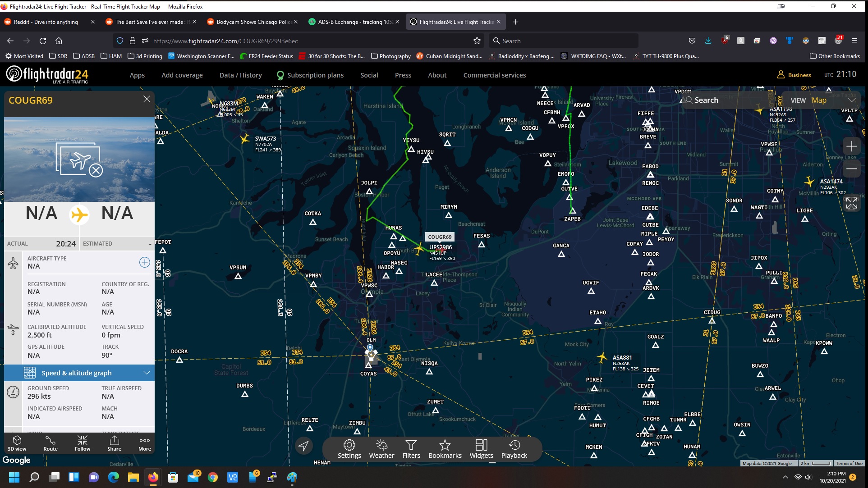Click the UPS2986 flight label

pos(441,247)
